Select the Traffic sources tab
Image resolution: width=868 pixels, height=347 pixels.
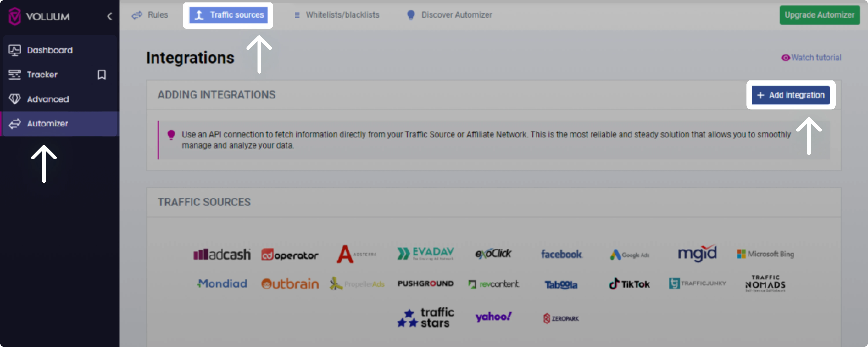tap(228, 15)
